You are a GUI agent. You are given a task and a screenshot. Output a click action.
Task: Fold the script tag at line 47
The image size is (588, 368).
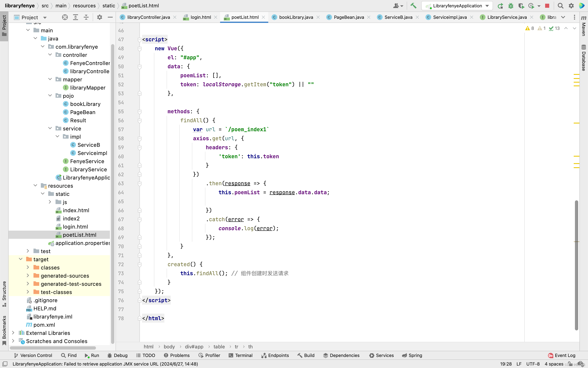click(139, 39)
